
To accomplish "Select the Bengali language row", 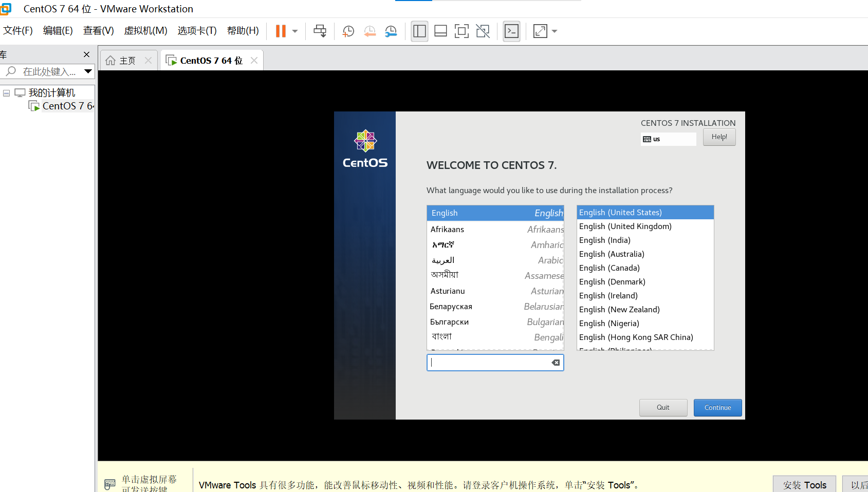I will coord(495,337).
